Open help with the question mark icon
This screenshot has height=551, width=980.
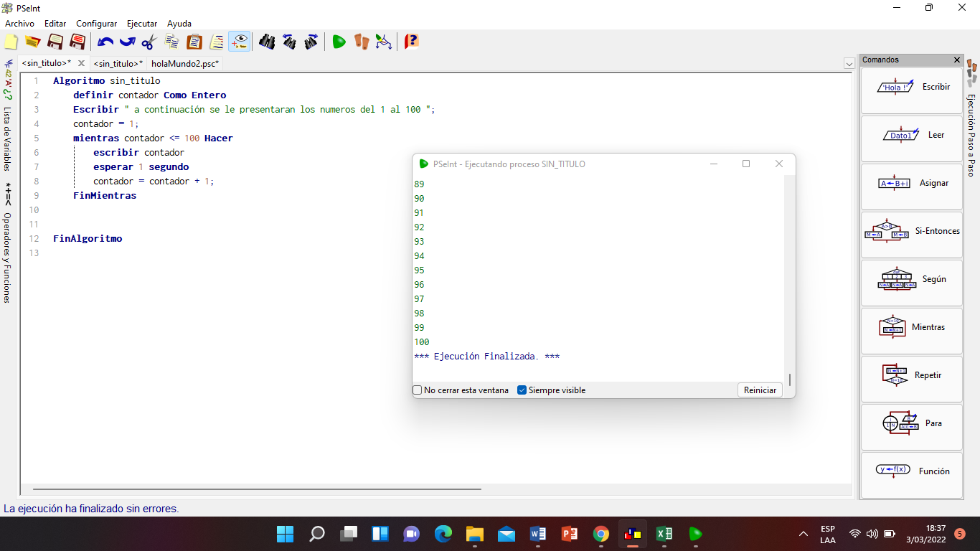point(411,42)
